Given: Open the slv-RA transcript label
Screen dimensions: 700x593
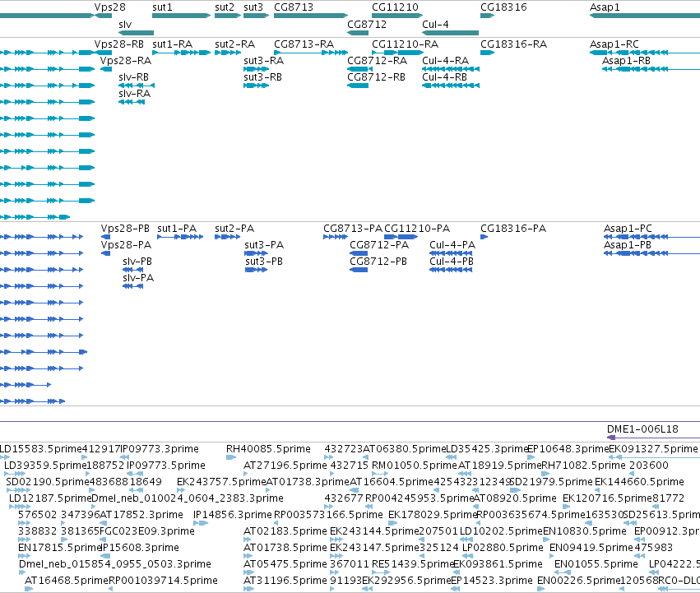Looking at the screenshot, I should [x=134, y=94].
